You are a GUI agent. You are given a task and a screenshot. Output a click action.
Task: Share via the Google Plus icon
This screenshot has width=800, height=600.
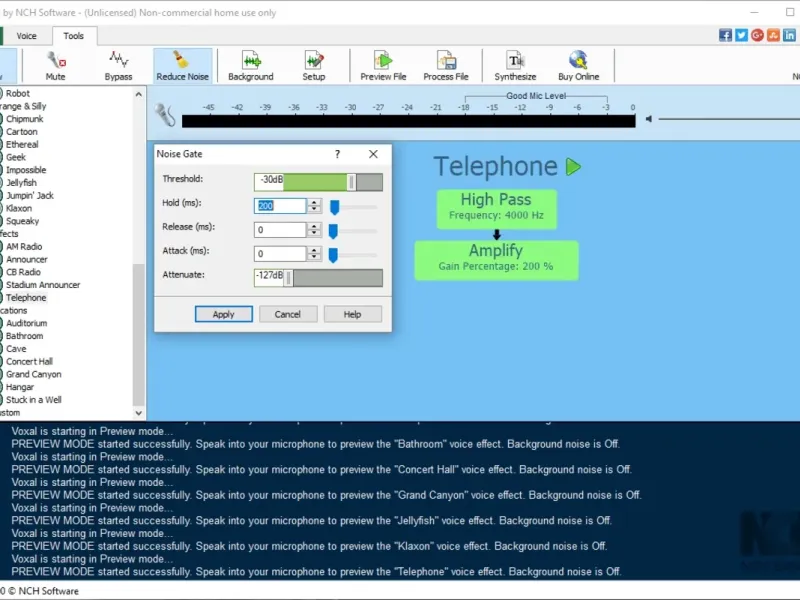coord(757,35)
